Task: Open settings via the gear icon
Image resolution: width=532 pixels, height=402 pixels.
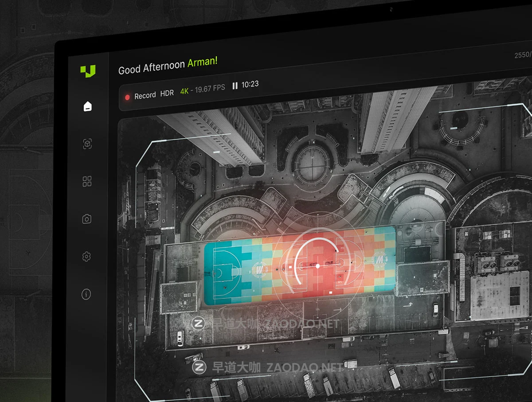Action: click(x=87, y=257)
